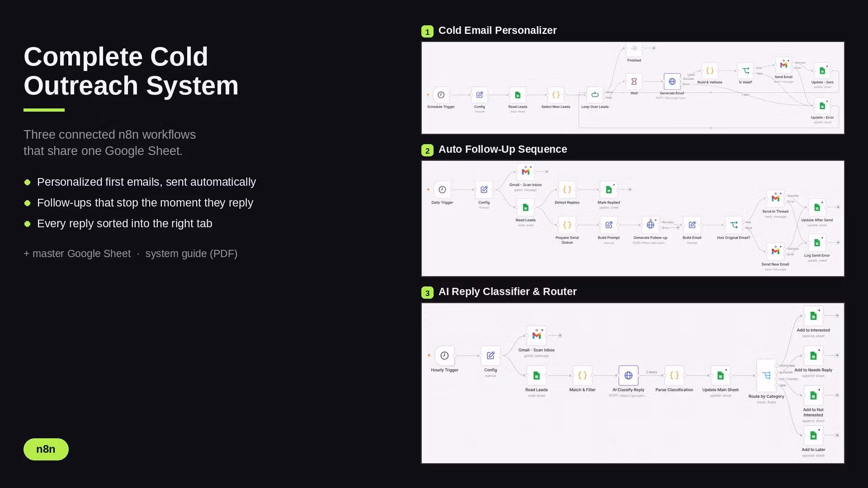Open the Build Prompt edit node
Screen dimensions: 868x488
tap(609, 225)
